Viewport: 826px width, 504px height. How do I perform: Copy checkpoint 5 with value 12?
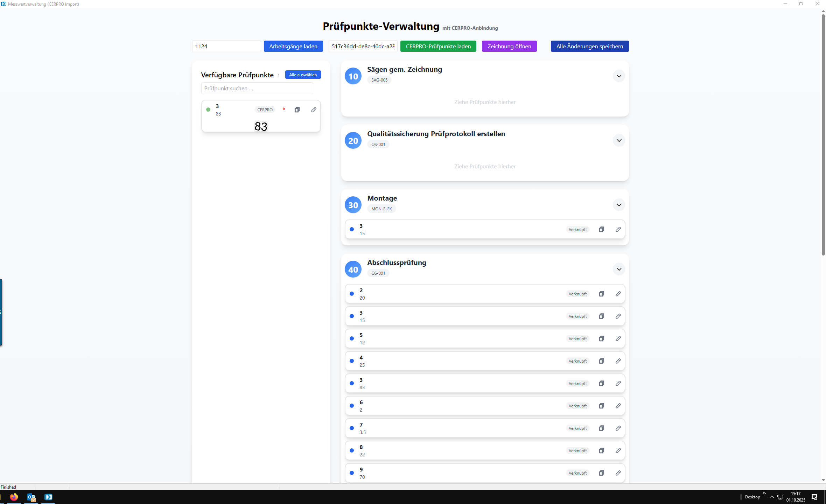point(601,338)
